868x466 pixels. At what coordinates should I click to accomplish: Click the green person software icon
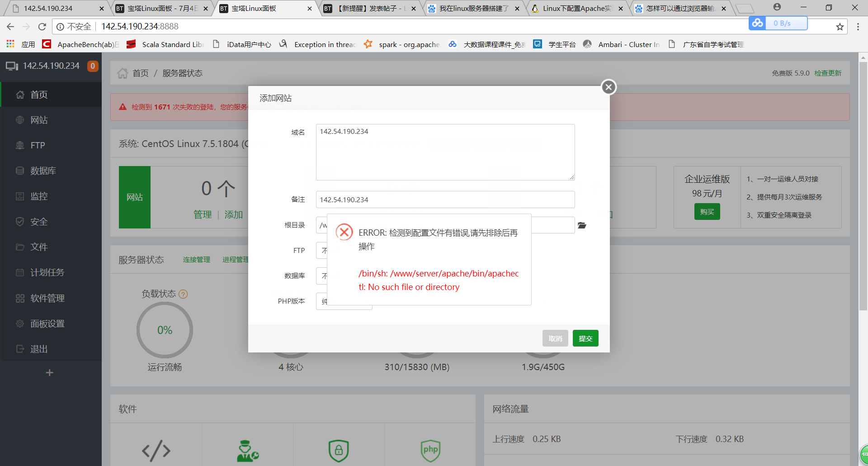(247, 451)
